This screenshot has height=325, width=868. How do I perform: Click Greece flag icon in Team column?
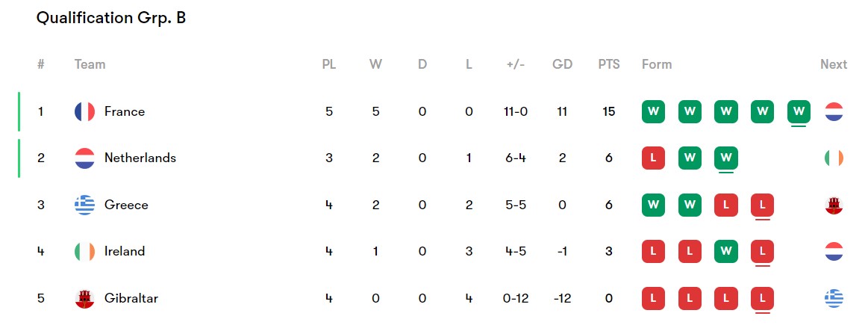(x=84, y=205)
